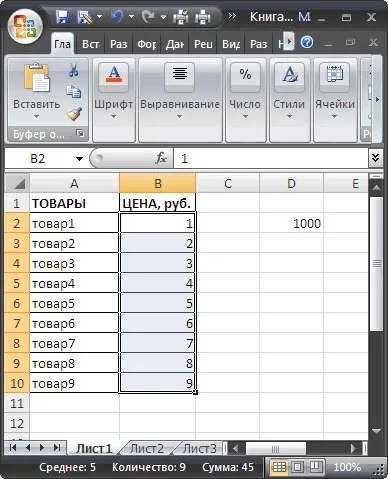Open the Формулы ribbon tab

[147, 44]
